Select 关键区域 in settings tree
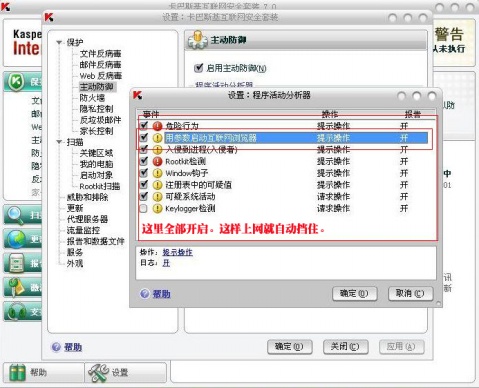 pos(96,153)
